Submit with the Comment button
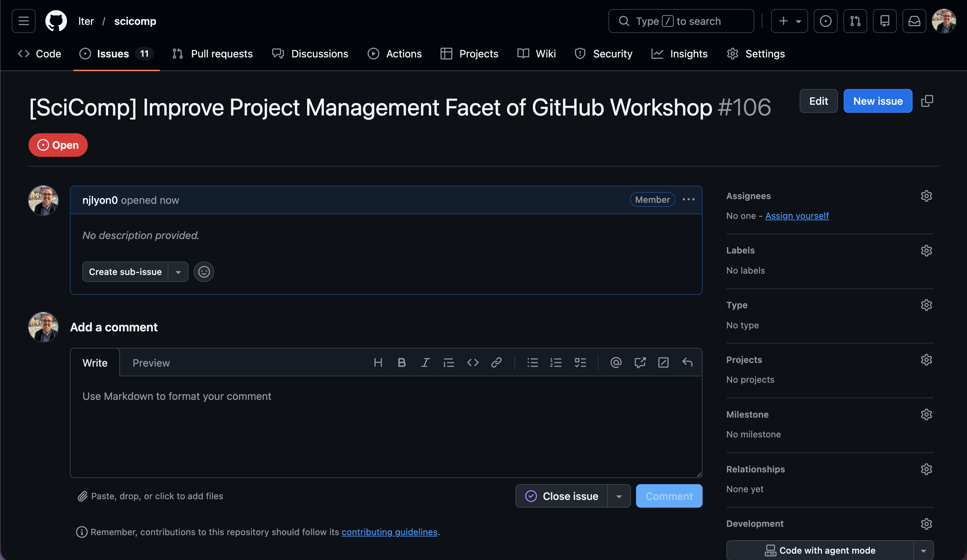This screenshot has height=560, width=967. pos(669,496)
